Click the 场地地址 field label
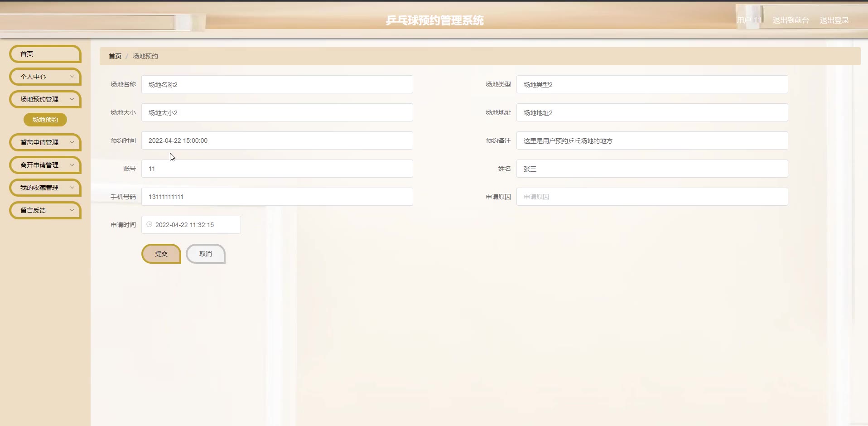The image size is (868, 426). pyautogui.click(x=498, y=112)
